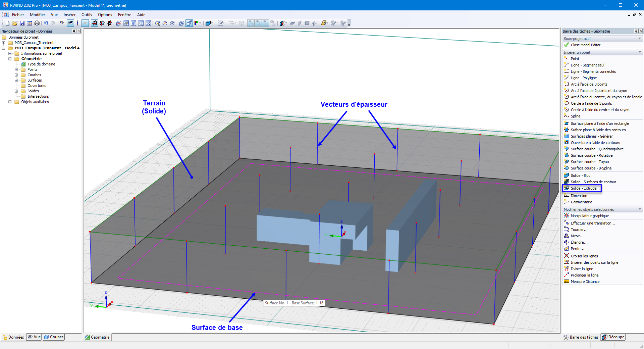
Task: Click Close Model Editor
Action: coord(586,45)
